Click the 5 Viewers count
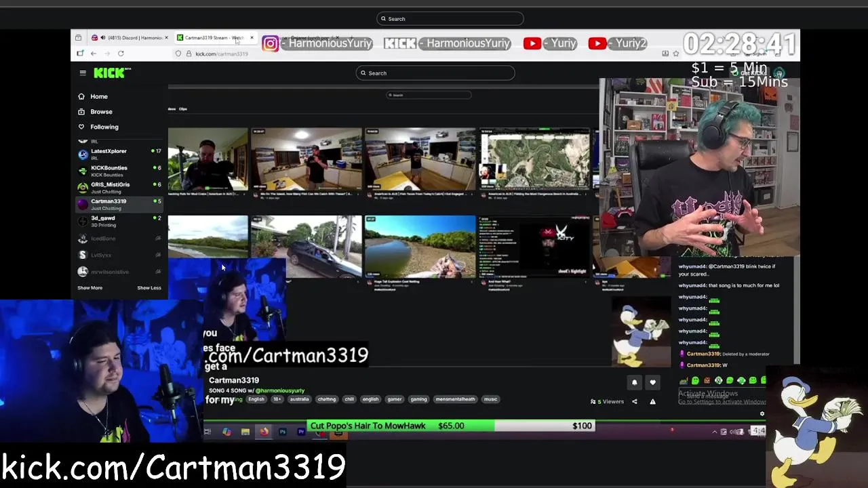Image resolution: width=868 pixels, height=488 pixels. [x=608, y=402]
